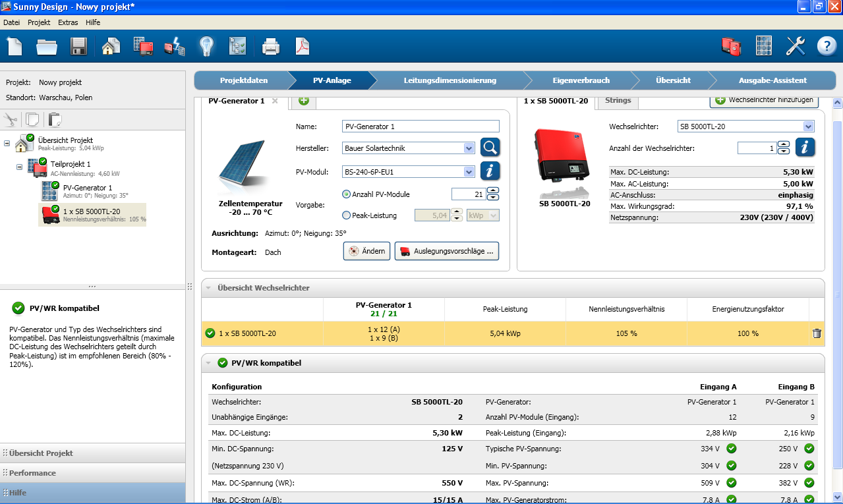
Task: Decrease the number of PV modules
Action: pyautogui.click(x=493, y=198)
